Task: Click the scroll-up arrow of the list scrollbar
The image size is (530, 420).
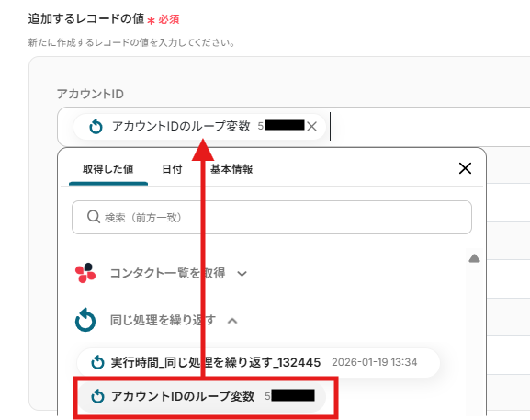Action: click(x=475, y=258)
